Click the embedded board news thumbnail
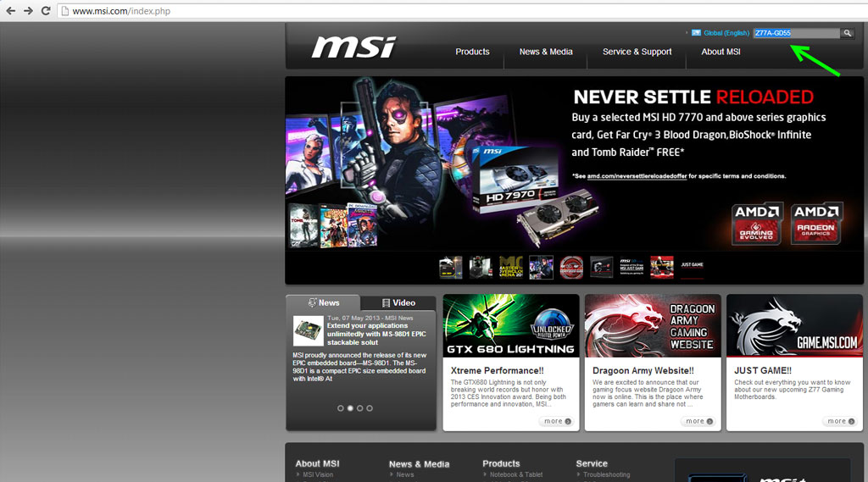 point(309,331)
